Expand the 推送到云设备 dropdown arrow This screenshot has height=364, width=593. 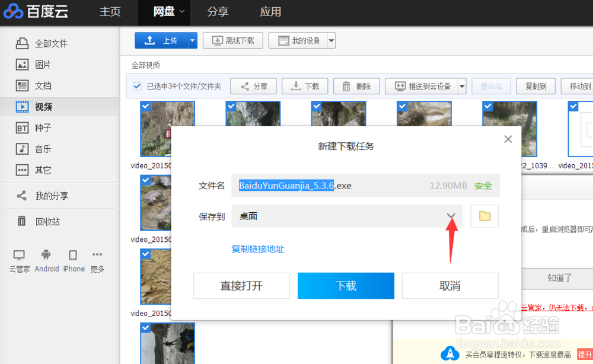click(462, 86)
